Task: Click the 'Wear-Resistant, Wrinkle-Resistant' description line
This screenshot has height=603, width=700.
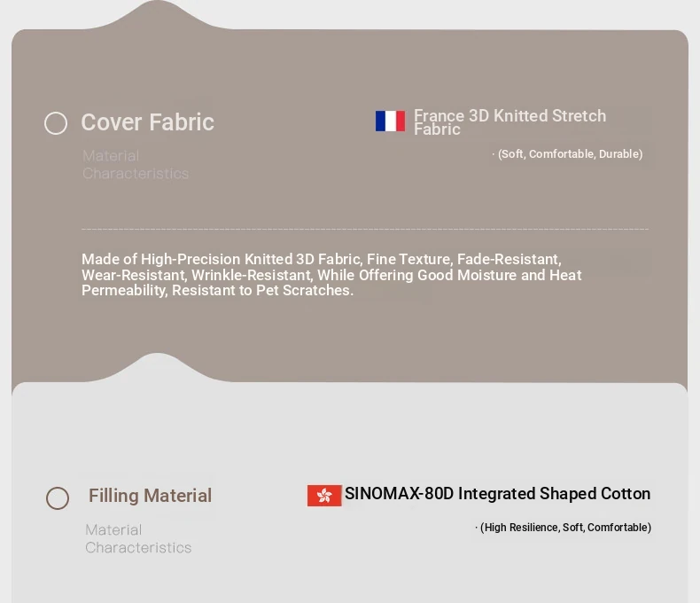Action: pyautogui.click(x=331, y=275)
